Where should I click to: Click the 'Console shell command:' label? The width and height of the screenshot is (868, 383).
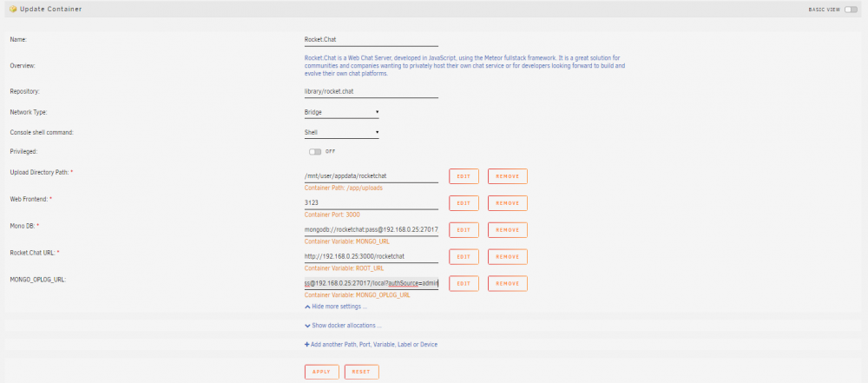point(42,133)
